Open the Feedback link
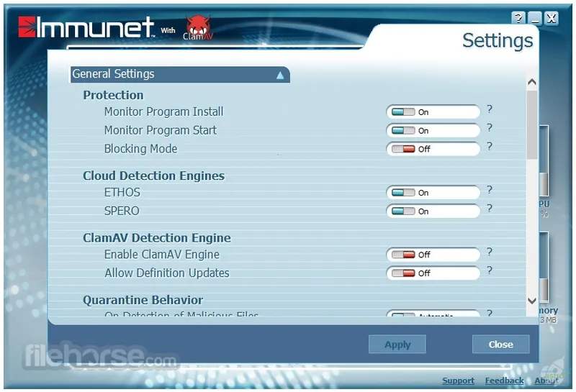The image size is (576, 392). [505, 381]
